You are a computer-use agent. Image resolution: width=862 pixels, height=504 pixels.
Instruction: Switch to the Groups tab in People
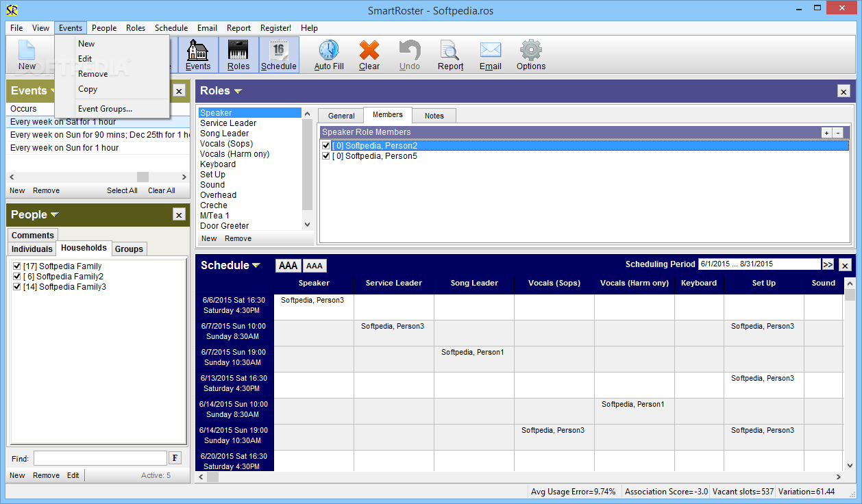129,249
